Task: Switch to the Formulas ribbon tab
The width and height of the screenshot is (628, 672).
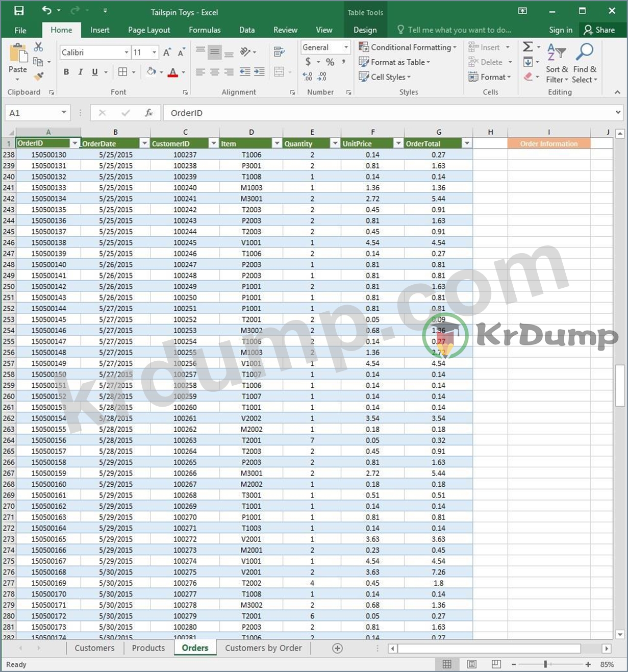Action: [205, 30]
